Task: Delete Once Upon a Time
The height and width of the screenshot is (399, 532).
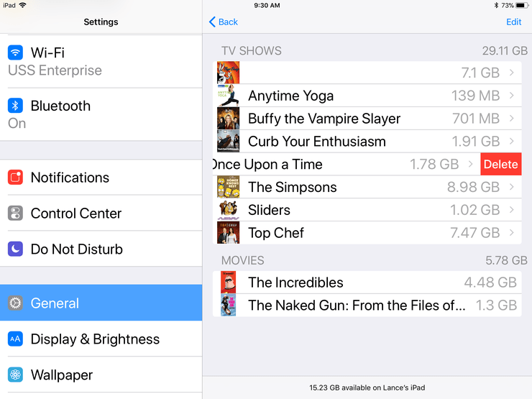Action: tap(501, 164)
